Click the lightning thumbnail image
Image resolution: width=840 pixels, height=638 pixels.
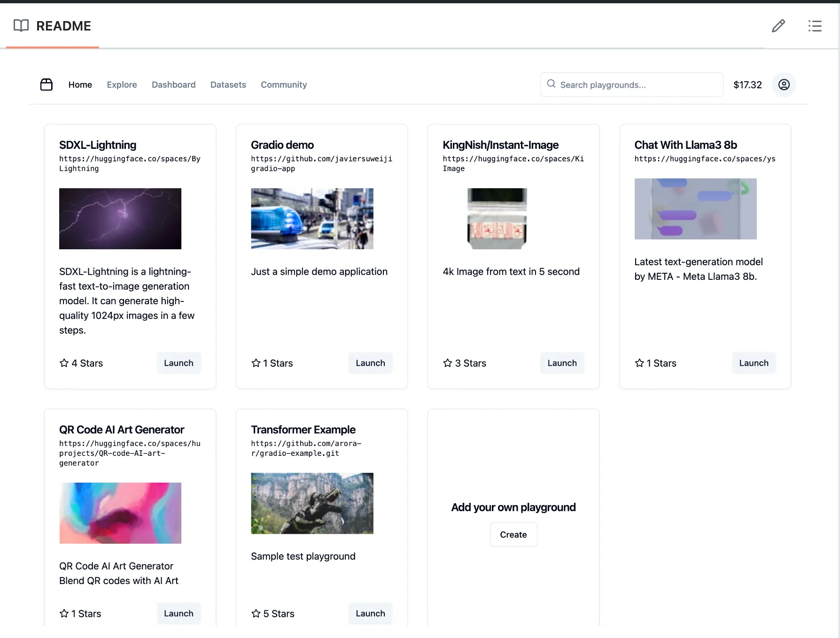(120, 219)
